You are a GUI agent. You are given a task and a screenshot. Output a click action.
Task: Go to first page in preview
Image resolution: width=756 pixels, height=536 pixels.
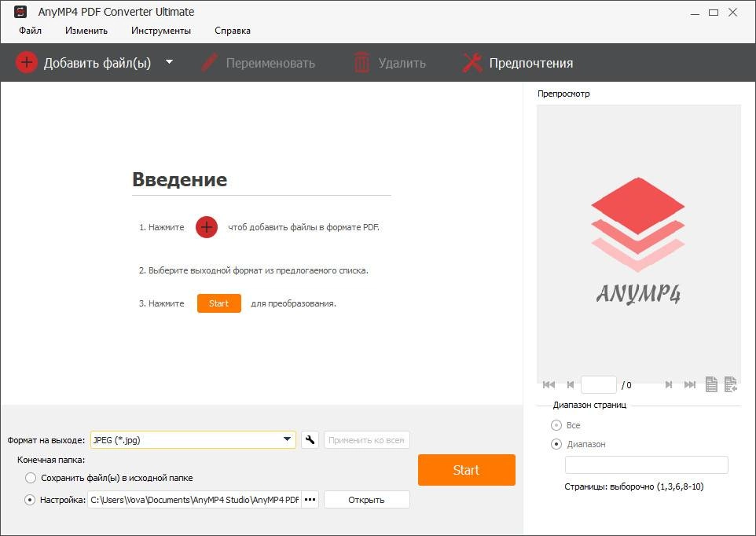[x=549, y=384]
